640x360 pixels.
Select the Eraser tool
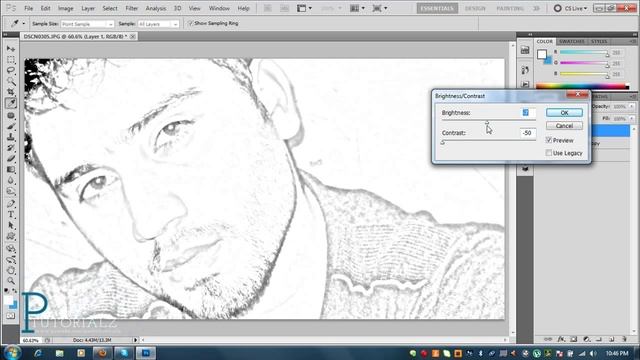pyautogui.click(x=11, y=158)
